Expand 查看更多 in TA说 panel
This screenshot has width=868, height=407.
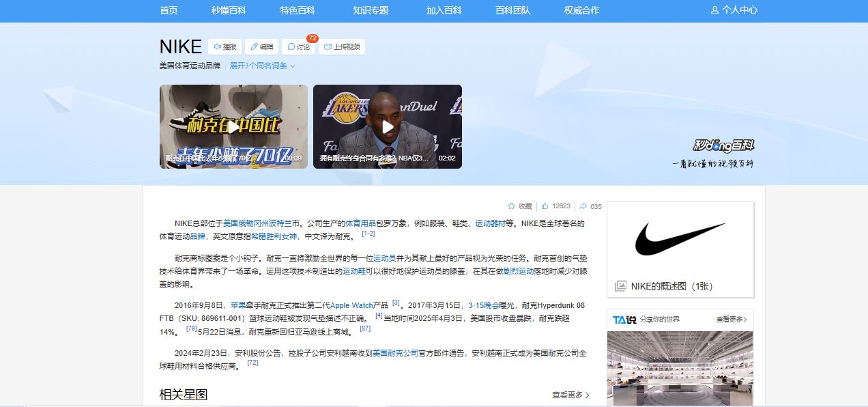(x=731, y=320)
